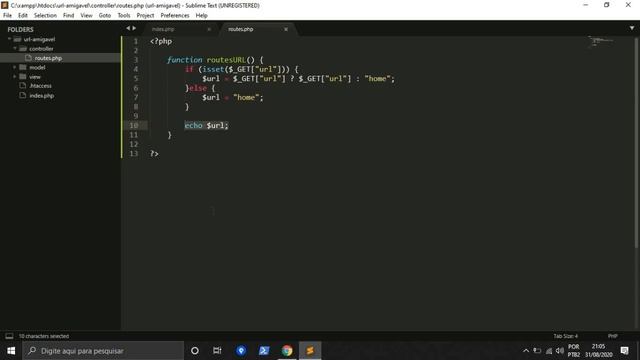Open the Help menu
This screenshot has height=360, width=640.
coord(202,16)
